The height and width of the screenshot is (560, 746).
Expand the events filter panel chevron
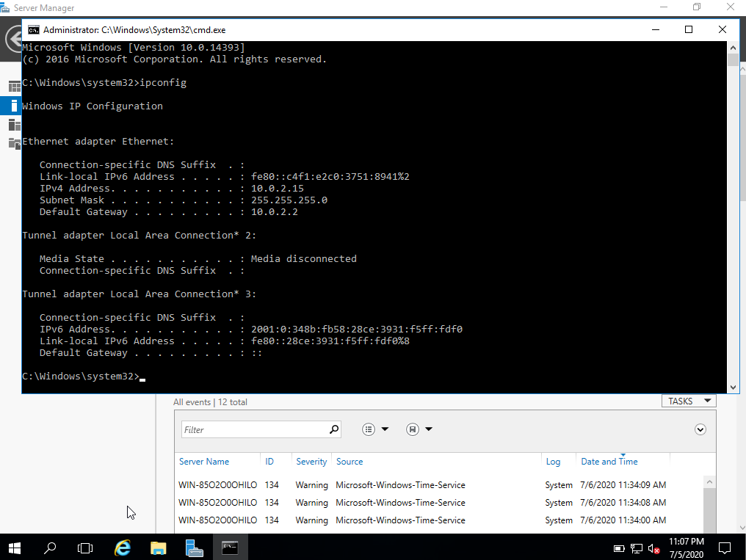700,430
